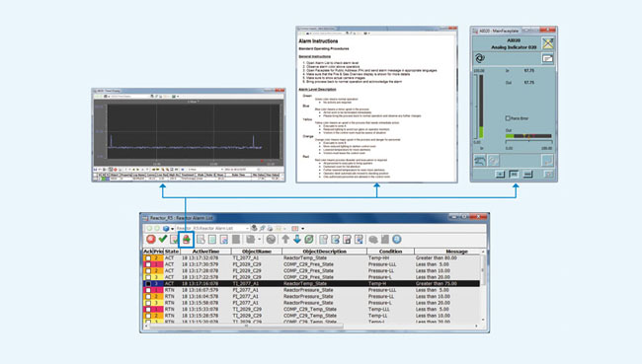642x364 pixels.
Task: Click the red stop circle alarm toolbar icon
Action: pyautogui.click(x=151, y=240)
